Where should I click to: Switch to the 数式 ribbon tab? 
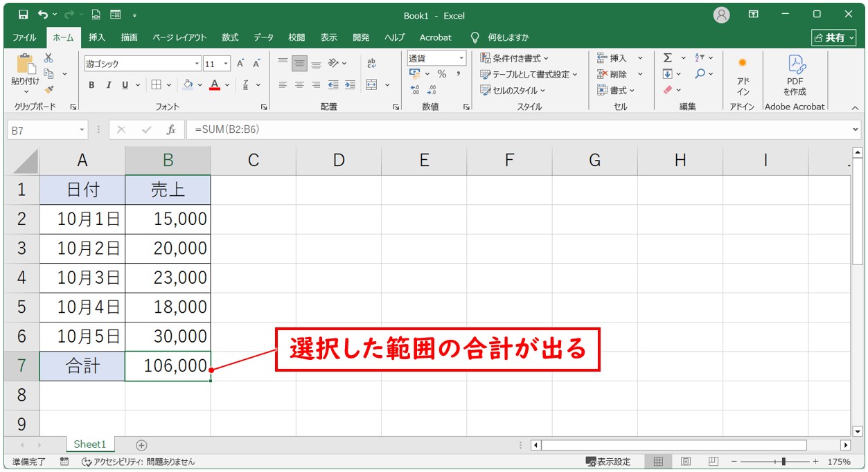(x=230, y=37)
